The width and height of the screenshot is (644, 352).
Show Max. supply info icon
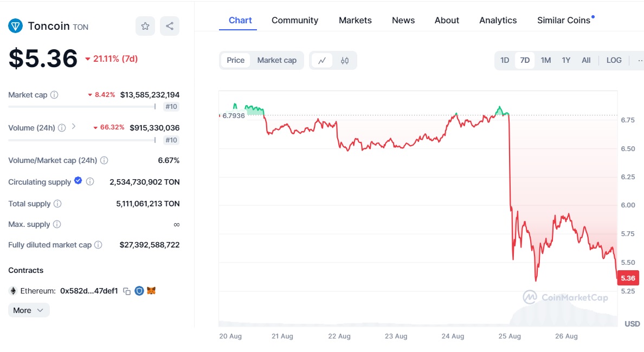(x=57, y=224)
